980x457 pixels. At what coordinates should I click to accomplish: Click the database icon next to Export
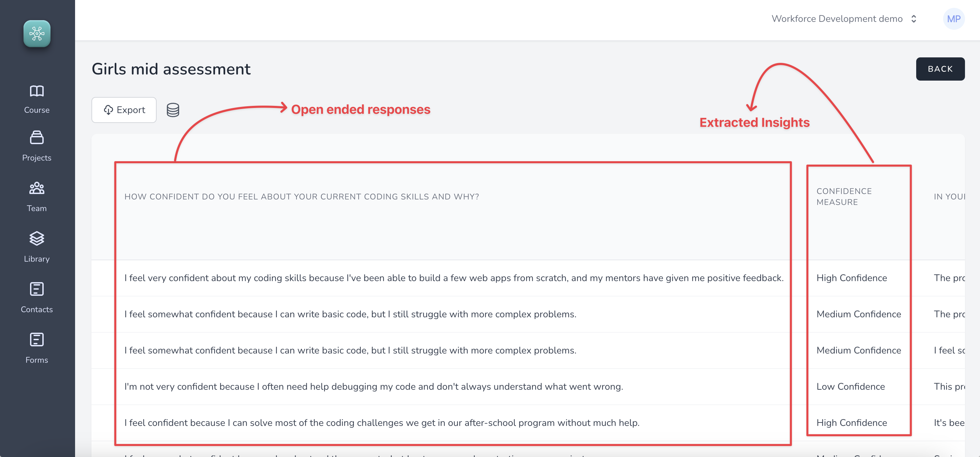pyautogui.click(x=173, y=110)
